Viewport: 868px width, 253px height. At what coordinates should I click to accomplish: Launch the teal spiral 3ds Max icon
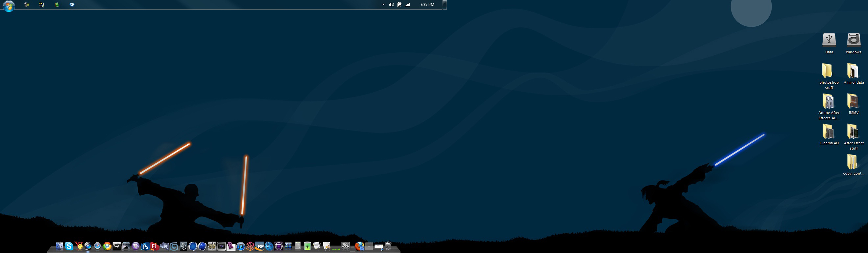point(174,247)
